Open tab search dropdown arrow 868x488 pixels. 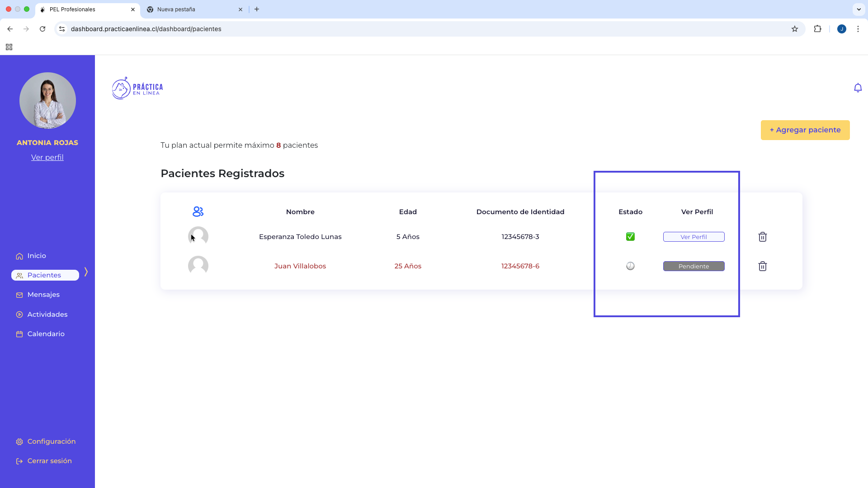click(x=859, y=9)
